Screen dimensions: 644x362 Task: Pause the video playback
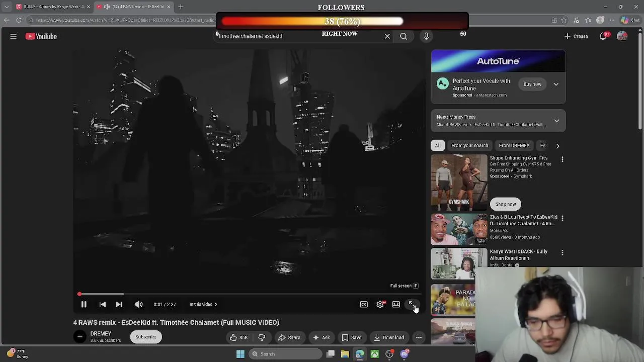pyautogui.click(x=84, y=304)
